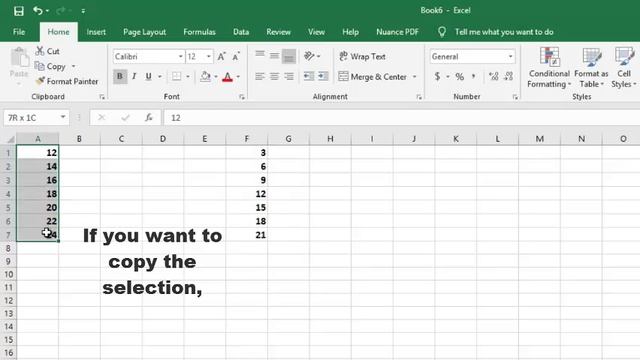Switch to the View tab
The image size is (640, 360).
[x=316, y=32]
